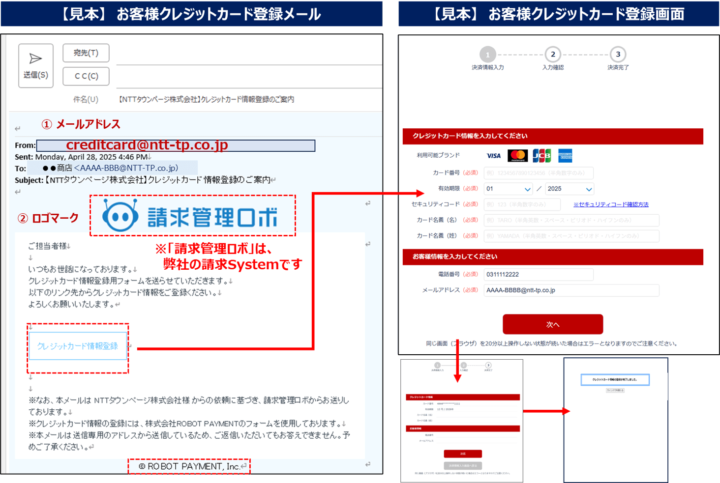This screenshot has height=483, width=720.
Task: Click the VISA card brand logo
Action: click(x=493, y=156)
